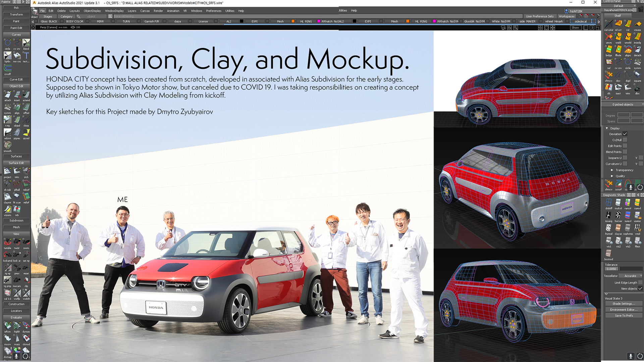Expand the Construction palette section
The width and height of the screenshot is (644, 362).
click(x=16, y=304)
